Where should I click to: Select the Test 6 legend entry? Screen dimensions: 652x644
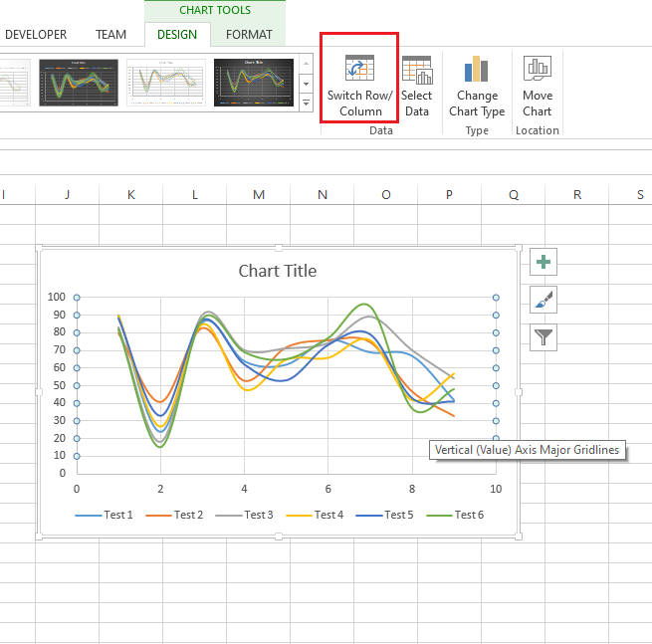coord(455,515)
